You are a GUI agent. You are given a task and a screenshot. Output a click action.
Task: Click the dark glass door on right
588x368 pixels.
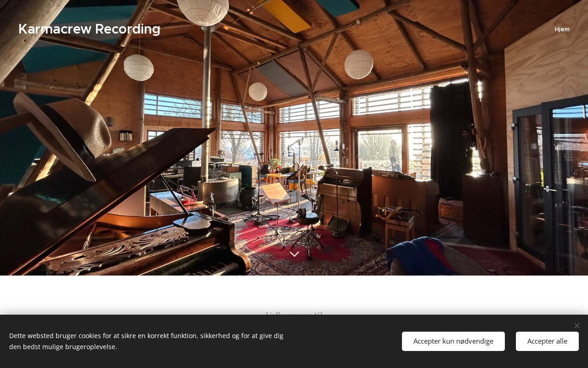click(549, 184)
